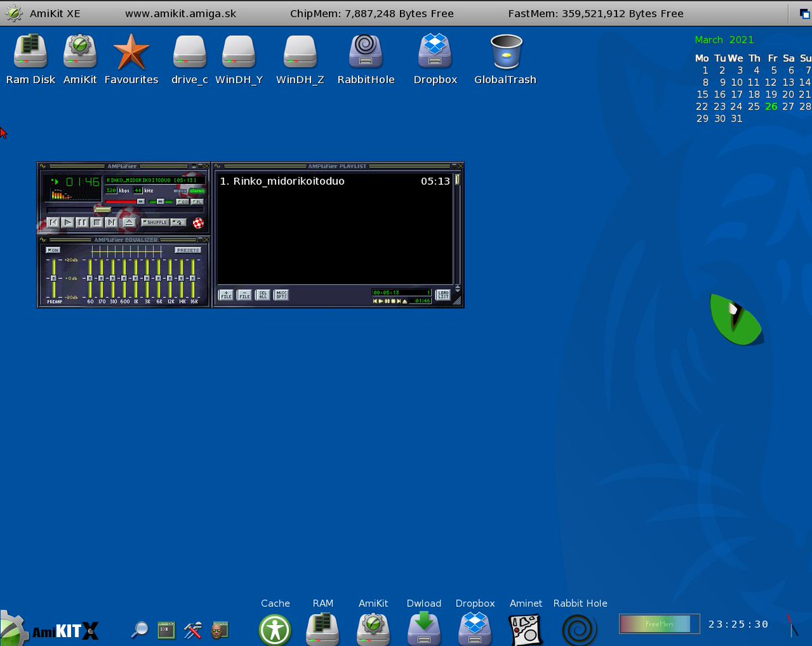Image resolution: width=812 pixels, height=646 pixels.
Task: Click the -FILE button in playlist
Action: (244, 294)
